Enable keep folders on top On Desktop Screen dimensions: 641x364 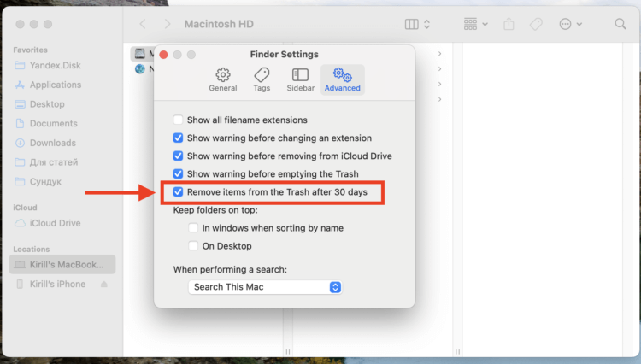(x=193, y=246)
